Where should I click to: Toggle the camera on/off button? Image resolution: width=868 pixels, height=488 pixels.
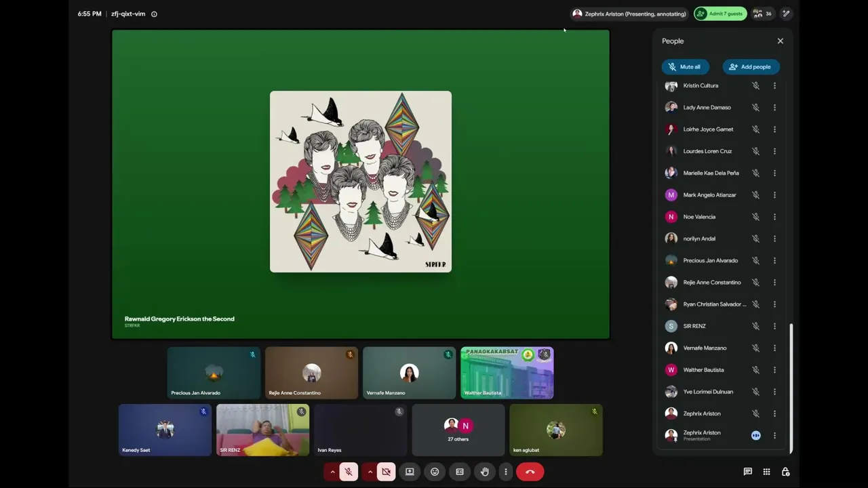click(x=386, y=472)
